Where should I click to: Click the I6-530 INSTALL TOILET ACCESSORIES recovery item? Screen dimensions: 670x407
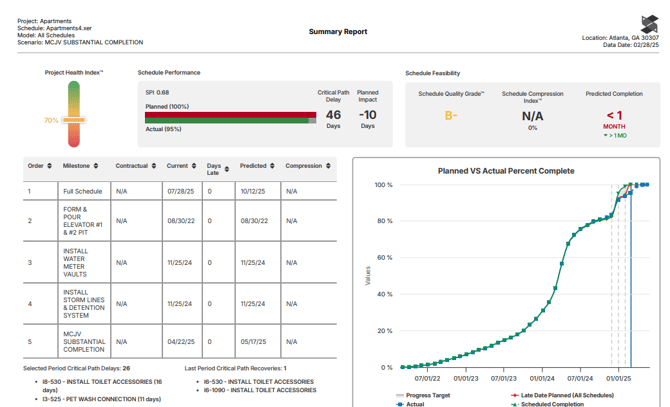[x=259, y=381]
